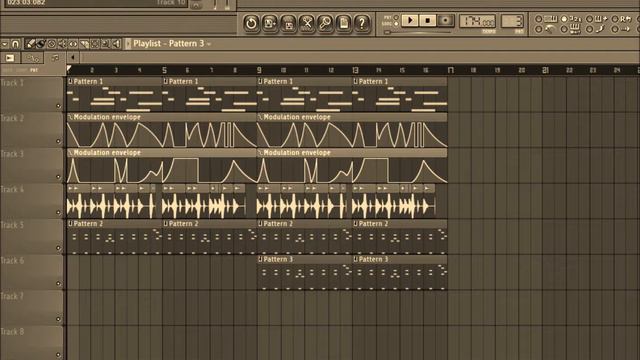Image resolution: width=640 pixels, height=360 pixels.
Task: Open menu of Pattern 1 clip at bar 5
Action: click(x=165, y=82)
